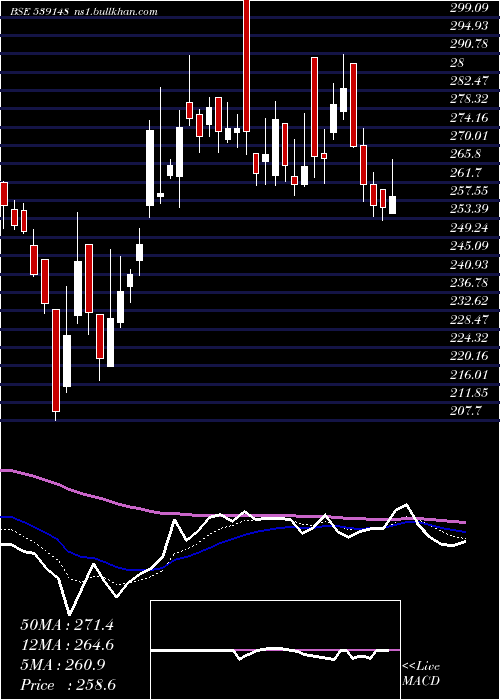Select the 240.93 price axis label
The height and width of the screenshot is (700, 500).
tap(469, 265)
